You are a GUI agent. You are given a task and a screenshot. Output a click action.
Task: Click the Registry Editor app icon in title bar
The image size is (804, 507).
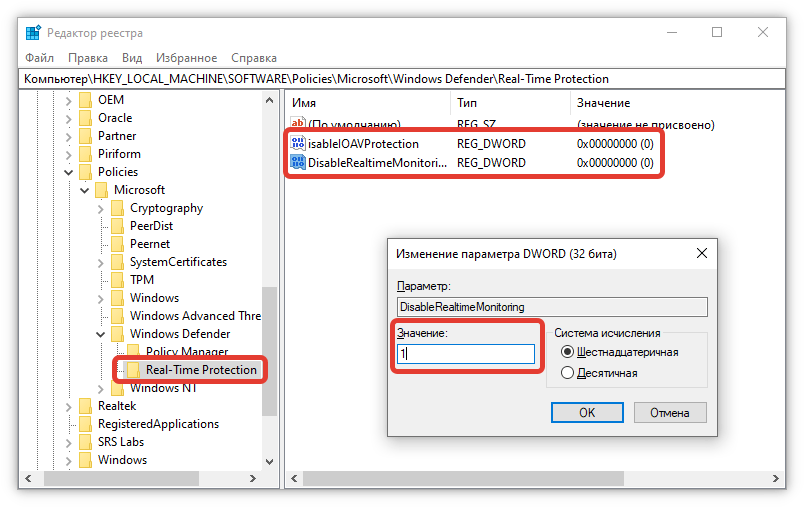tap(33, 33)
